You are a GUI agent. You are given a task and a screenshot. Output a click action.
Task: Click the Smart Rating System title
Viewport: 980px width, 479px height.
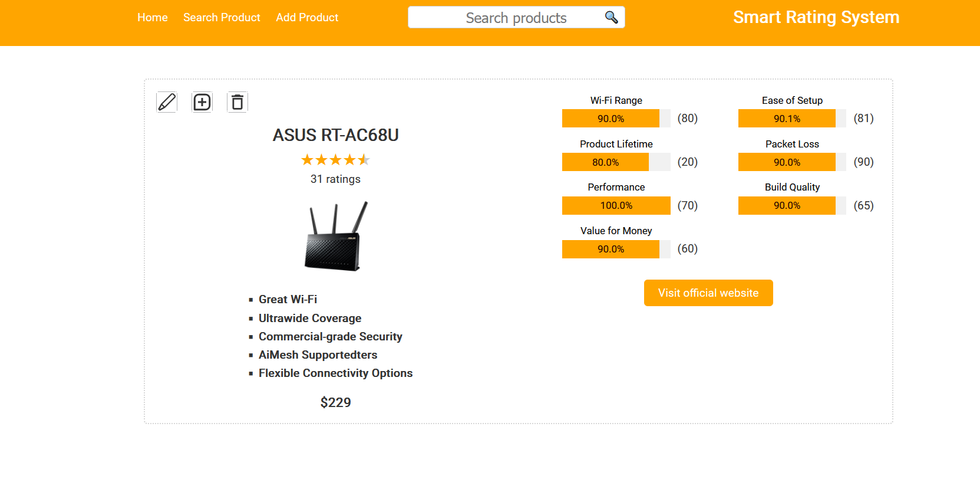click(x=816, y=17)
